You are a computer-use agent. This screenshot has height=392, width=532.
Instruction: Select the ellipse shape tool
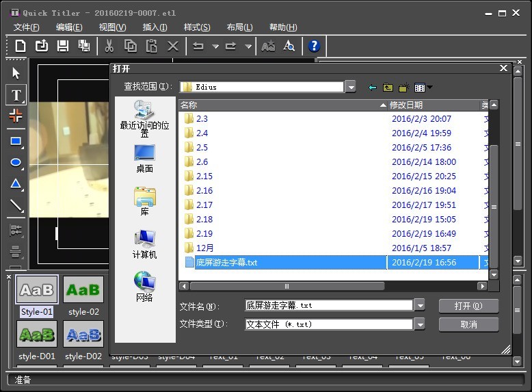point(16,163)
